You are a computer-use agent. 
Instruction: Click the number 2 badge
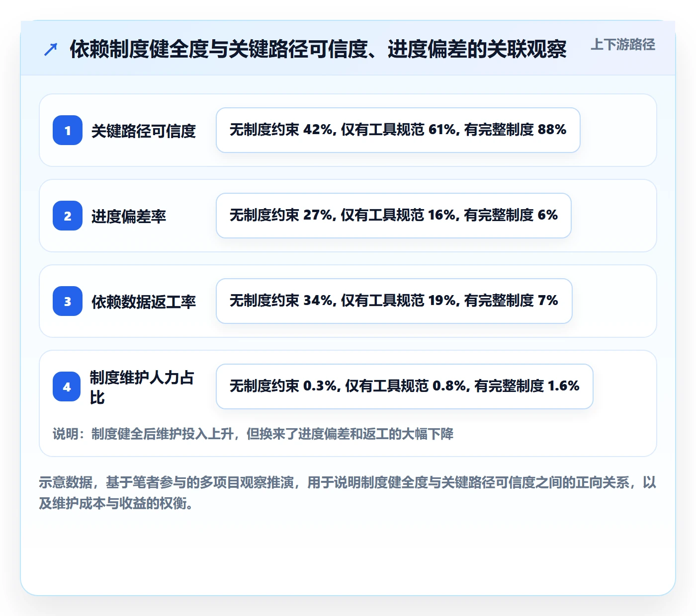68,216
